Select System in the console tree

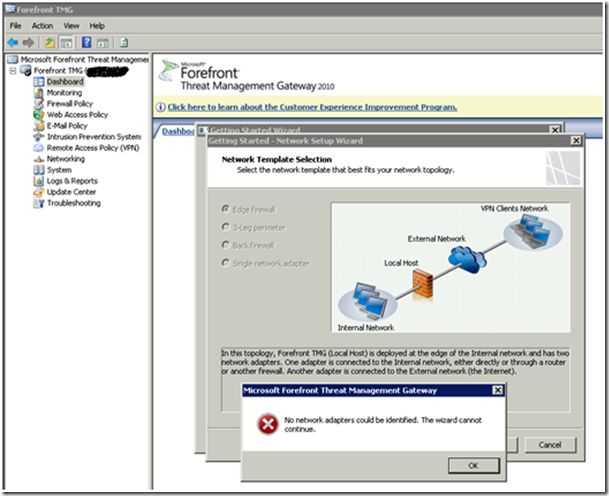tap(59, 170)
